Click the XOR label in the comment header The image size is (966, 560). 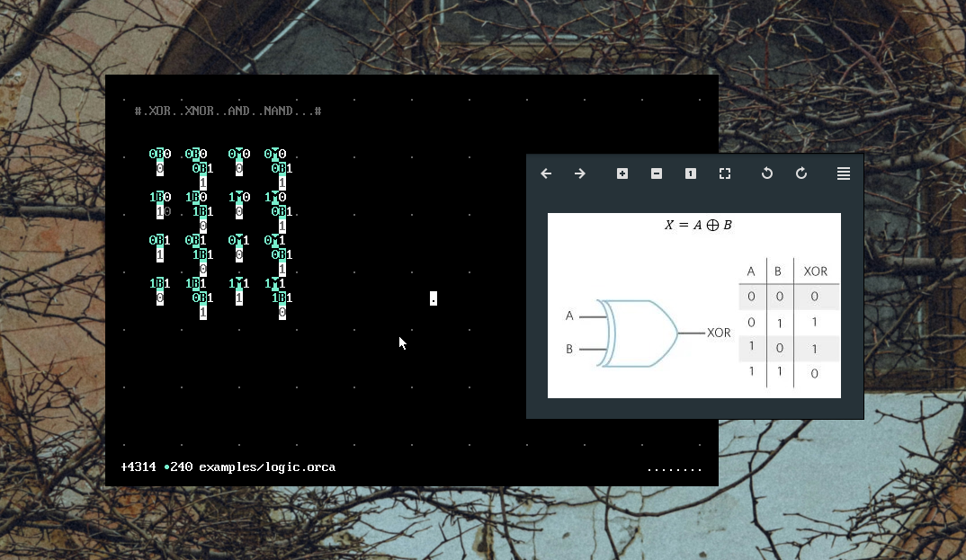click(x=160, y=111)
